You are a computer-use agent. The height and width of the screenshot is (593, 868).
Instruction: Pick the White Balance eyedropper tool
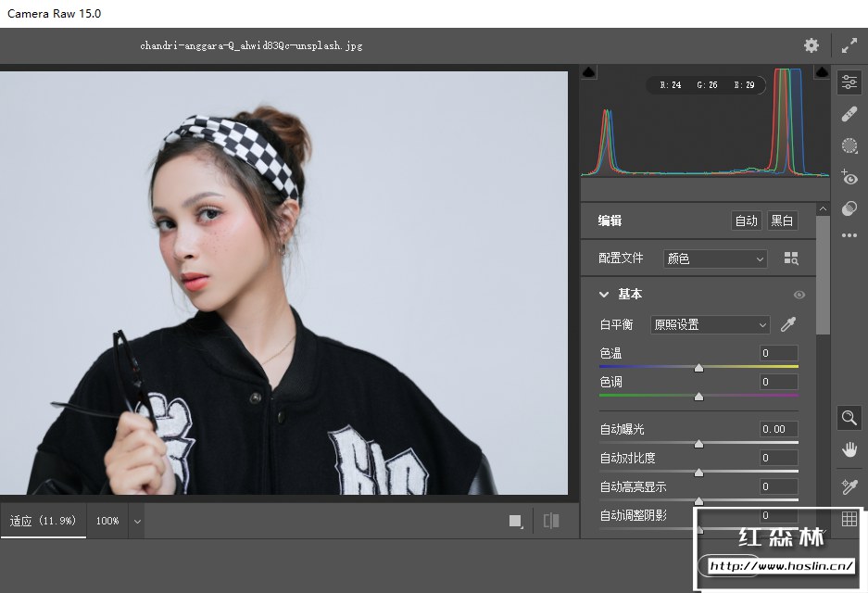coord(788,324)
